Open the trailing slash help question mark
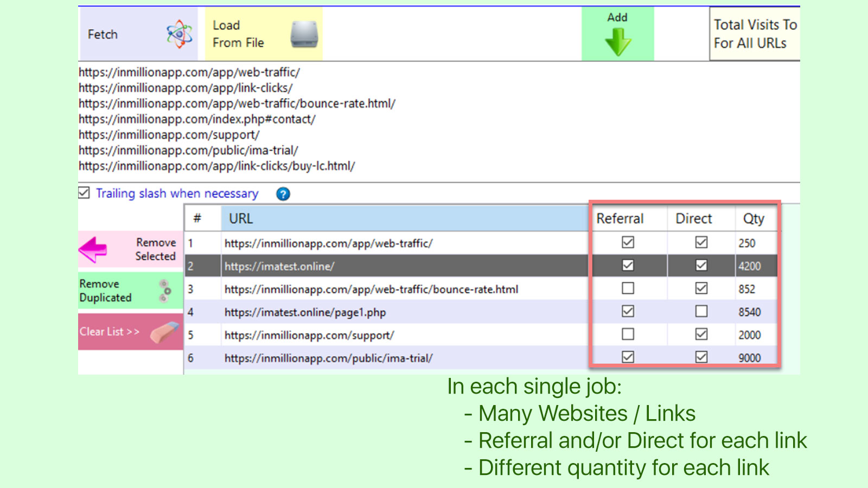Viewport: 868px width, 488px height. [283, 194]
